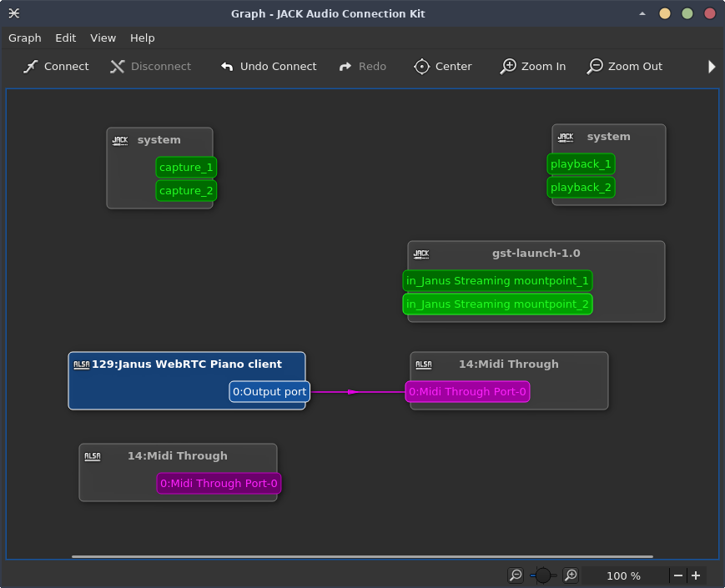Image resolution: width=725 pixels, height=588 pixels.
Task: Click the ALSA logo on Midi Through input node
Action: [x=424, y=364]
